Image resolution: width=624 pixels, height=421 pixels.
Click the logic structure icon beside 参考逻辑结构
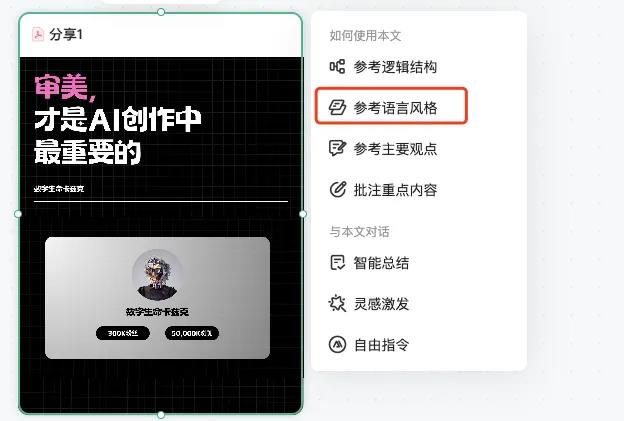(x=337, y=66)
